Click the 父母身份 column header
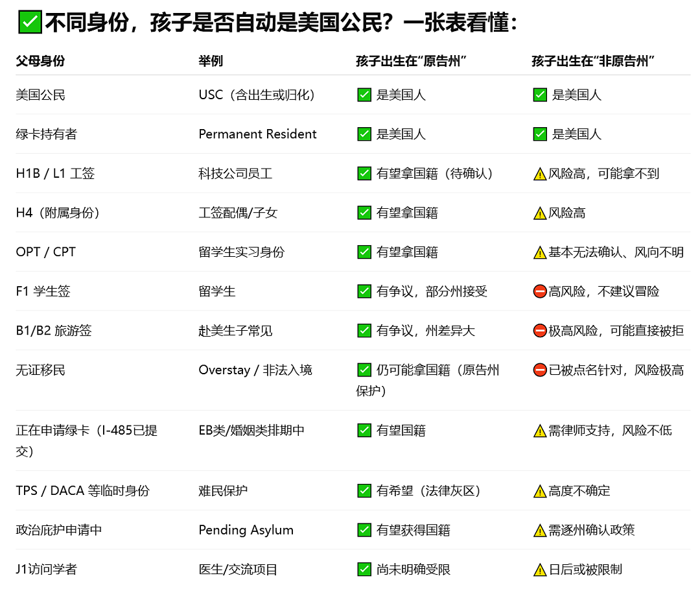The height and width of the screenshot is (600, 700). (40, 61)
